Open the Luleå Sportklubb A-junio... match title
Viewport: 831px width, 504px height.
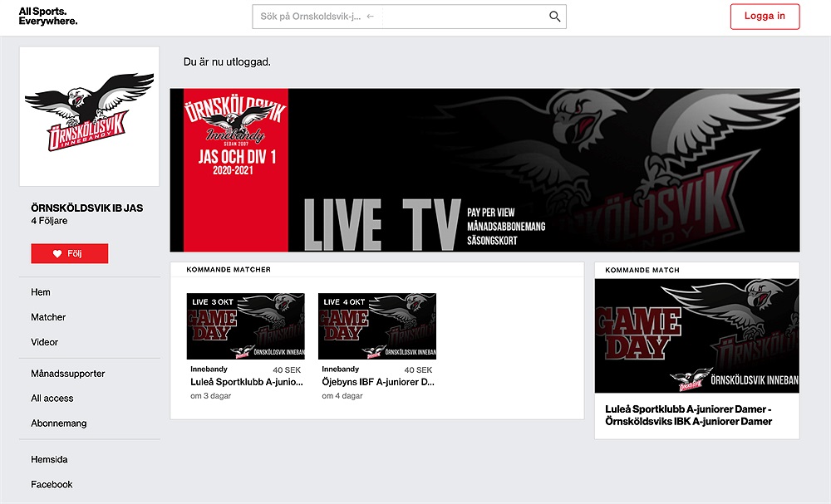tap(247, 382)
